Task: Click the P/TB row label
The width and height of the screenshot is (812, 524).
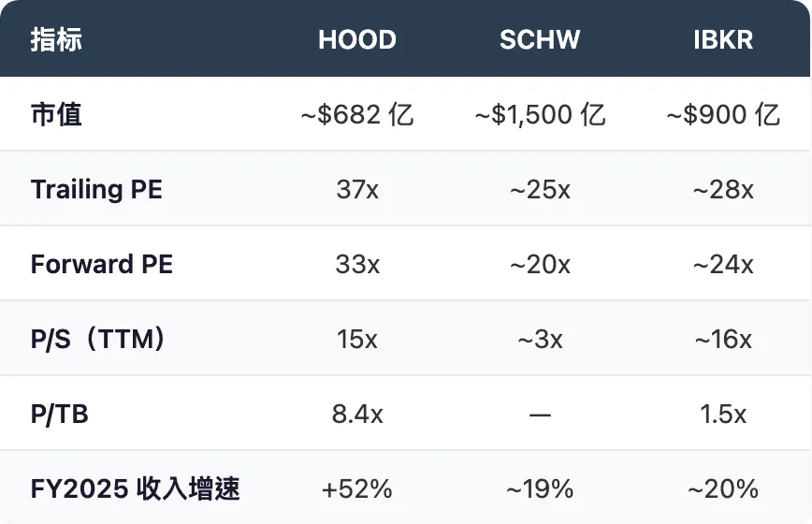Action: point(59,414)
